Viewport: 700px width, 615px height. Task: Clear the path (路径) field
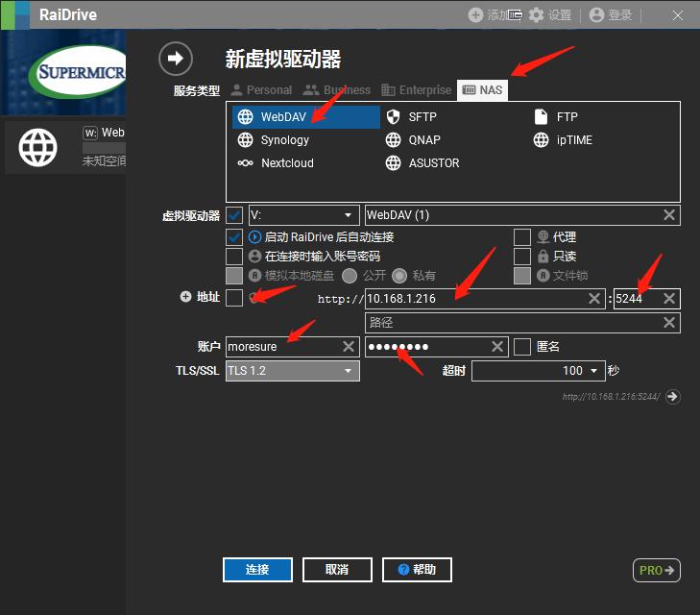coord(668,323)
